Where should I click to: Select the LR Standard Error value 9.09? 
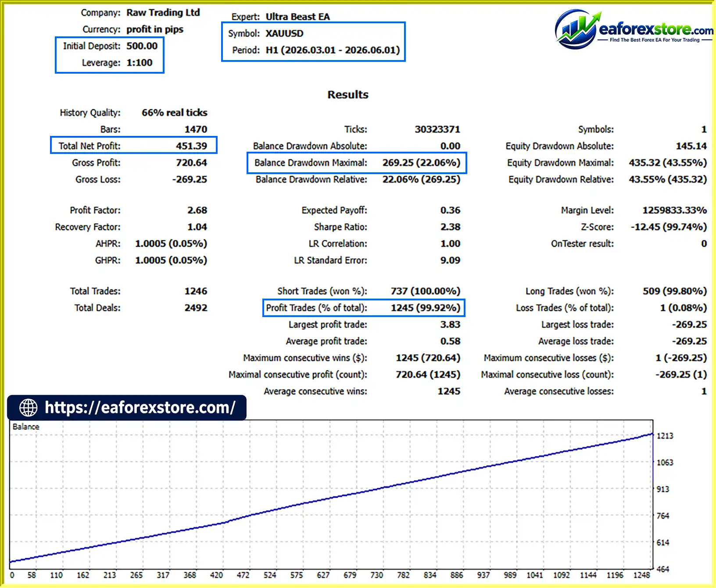(451, 260)
